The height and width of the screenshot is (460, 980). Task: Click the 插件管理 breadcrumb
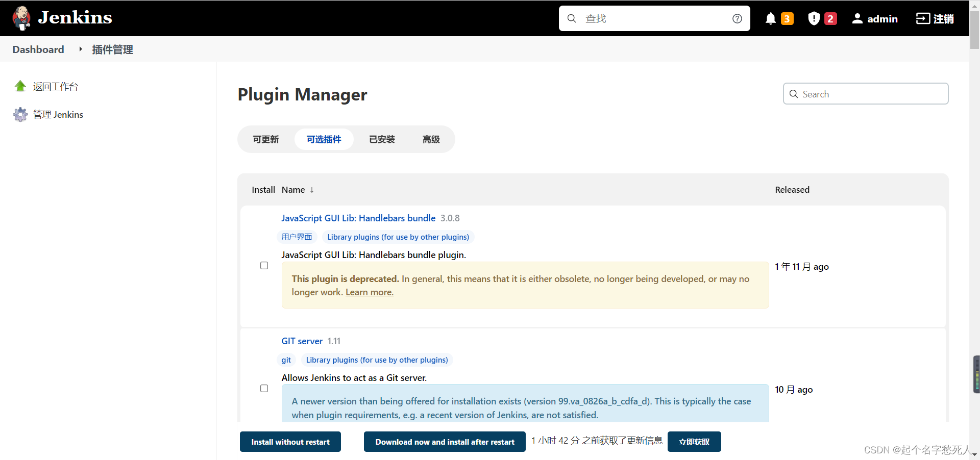(112, 49)
